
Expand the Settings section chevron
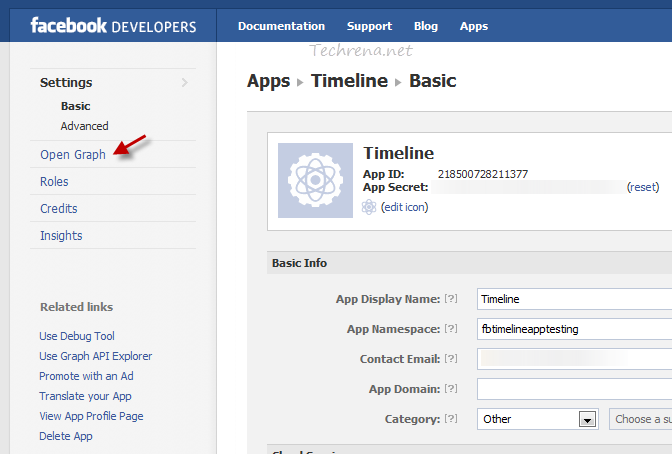point(184,82)
